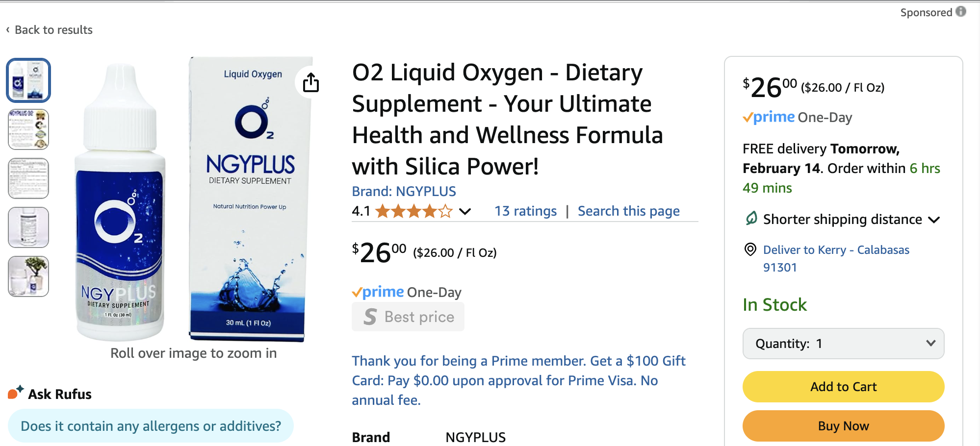
Task: Click the share icon on product image
Action: click(310, 82)
